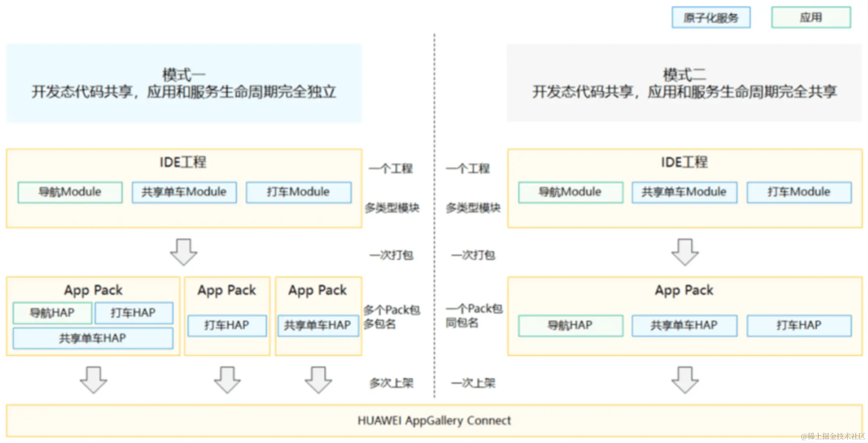Select right 共享单车Module box
The height and width of the screenshot is (443, 868).
[x=684, y=192]
